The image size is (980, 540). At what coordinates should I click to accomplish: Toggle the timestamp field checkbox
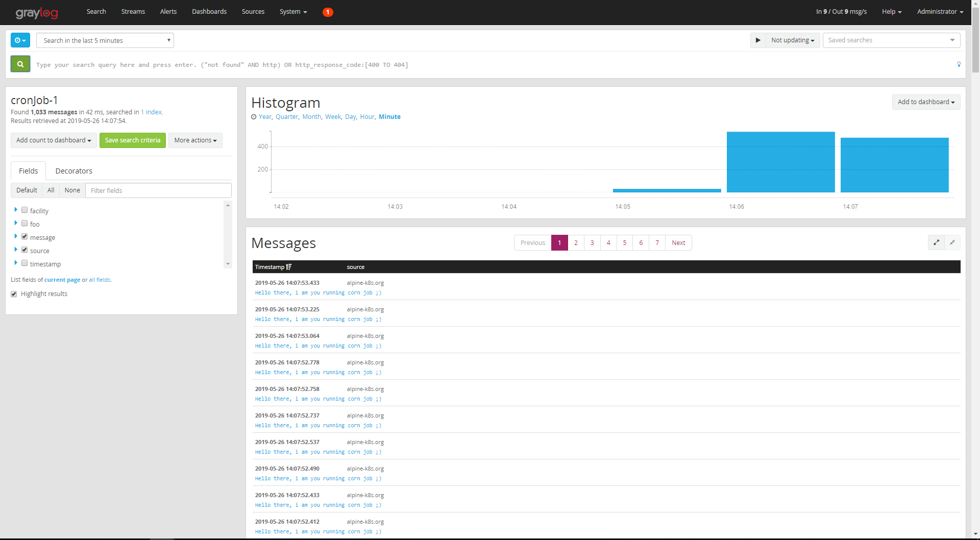[24, 263]
